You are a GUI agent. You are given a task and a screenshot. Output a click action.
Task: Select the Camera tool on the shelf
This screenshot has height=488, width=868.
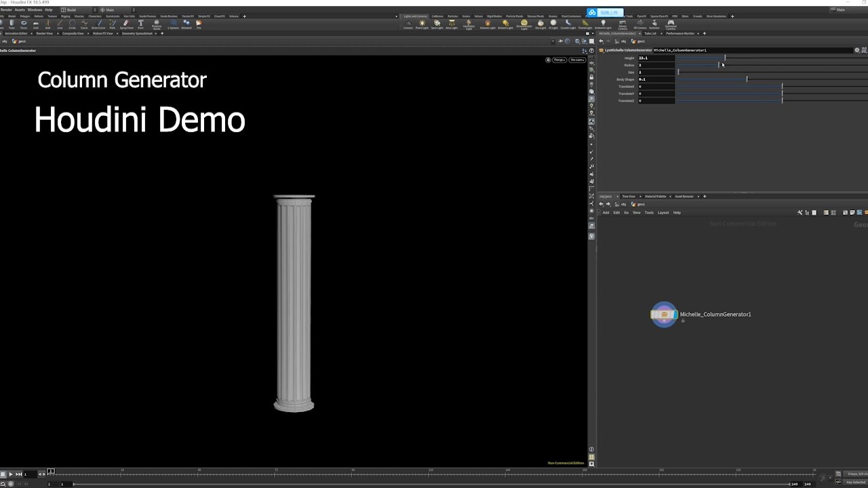click(408, 24)
